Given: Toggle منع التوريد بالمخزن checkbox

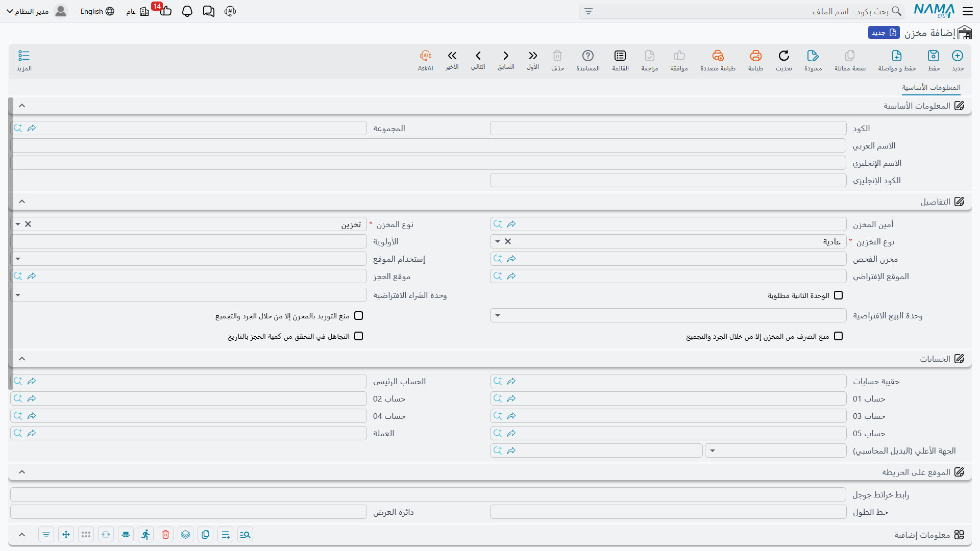Looking at the screenshot, I should (x=358, y=316).
